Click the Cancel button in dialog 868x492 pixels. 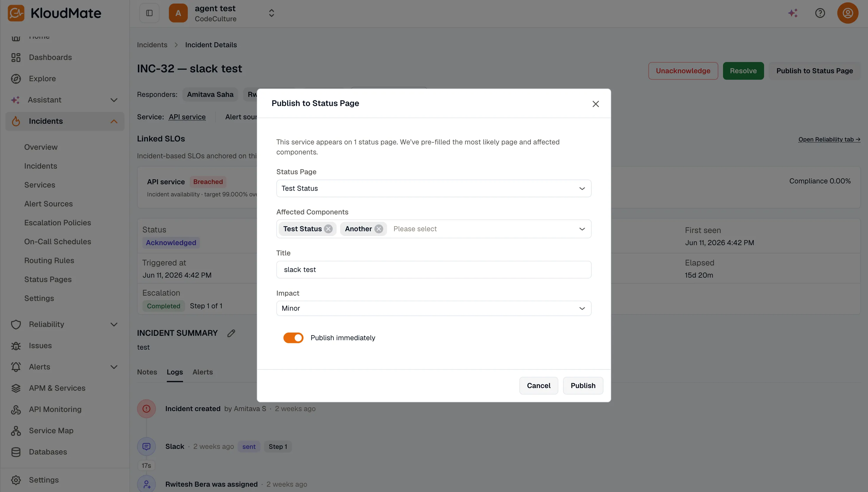[538, 386]
